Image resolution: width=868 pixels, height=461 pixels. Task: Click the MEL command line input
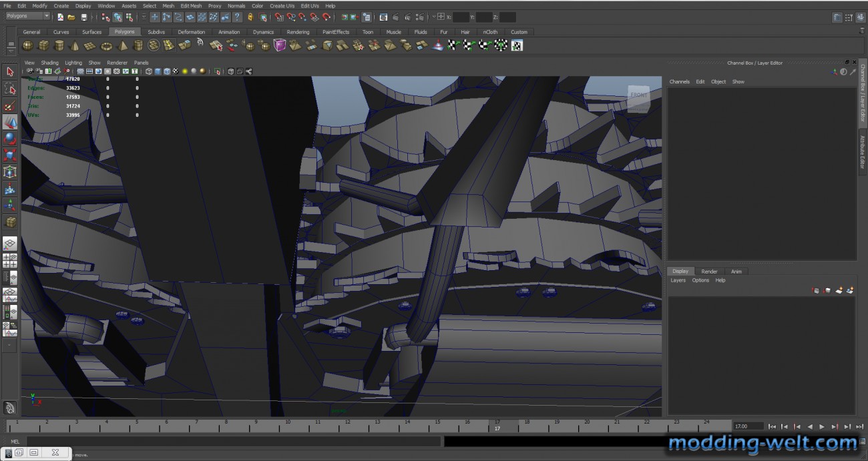click(x=233, y=441)
